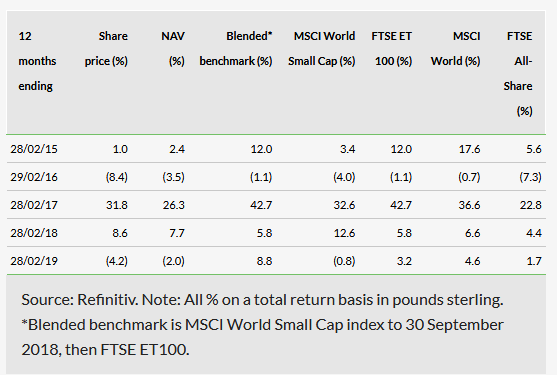Click the 28/02/18 row date

[34, 233]
